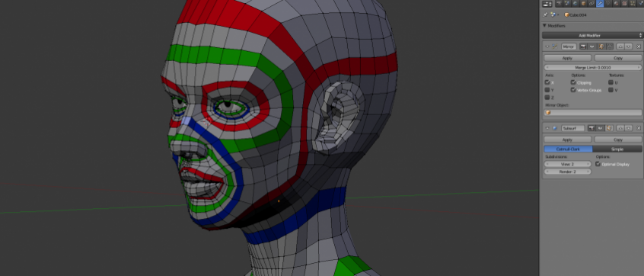Open the Render properties tab icon

click(559, 3)
